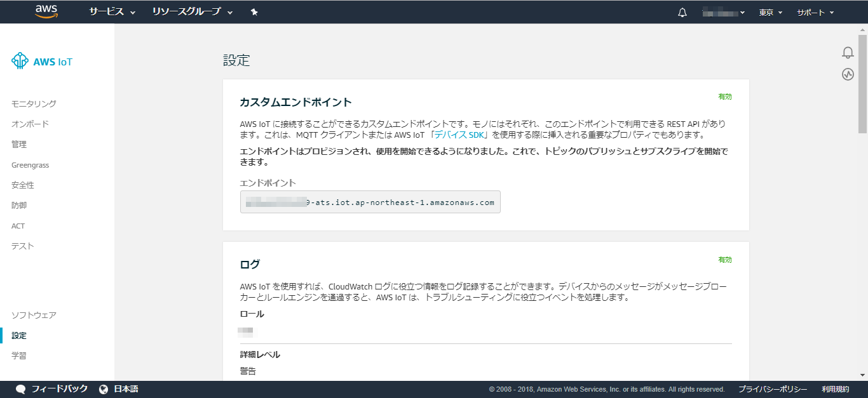This screenshot has width=868, height=398.
Task: Click the 警告 detail level value
Action: pyautogui.click(x=248, y=371)
